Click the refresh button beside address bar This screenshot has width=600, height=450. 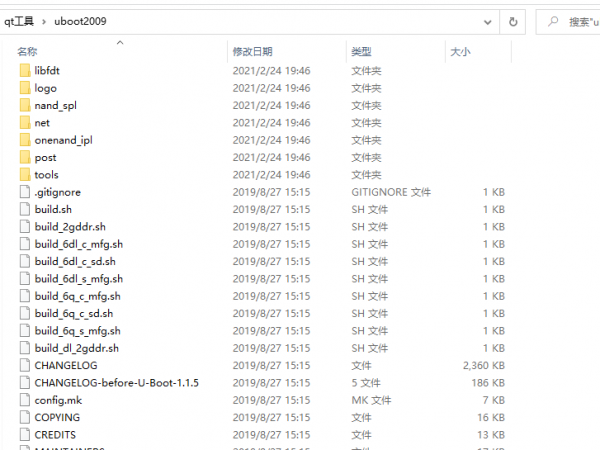click(x=513, y=21)
